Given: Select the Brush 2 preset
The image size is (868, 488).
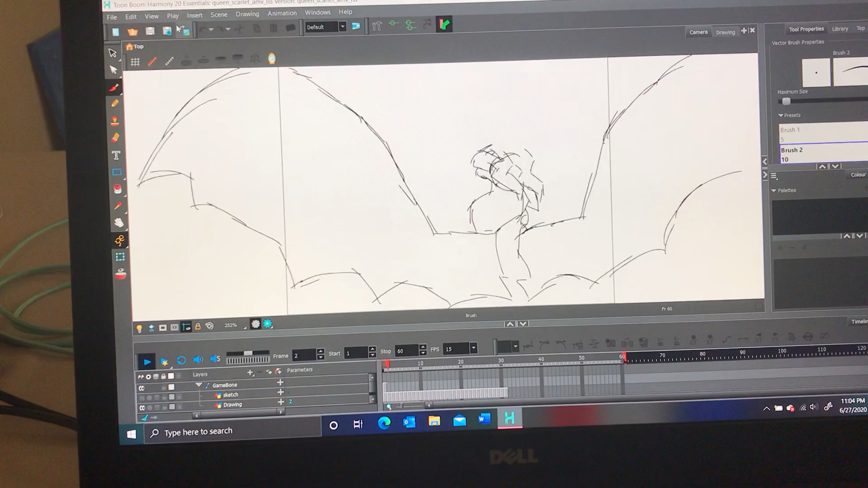Looking at the screenshot, I should tap(823, 153).
